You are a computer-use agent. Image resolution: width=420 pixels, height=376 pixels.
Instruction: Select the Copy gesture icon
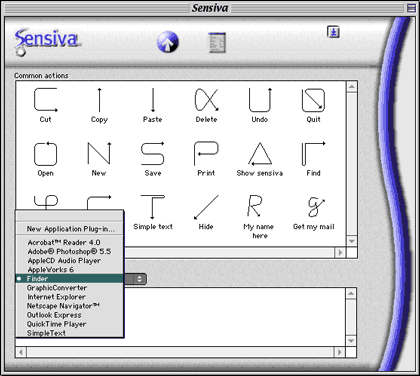point(99,100)
